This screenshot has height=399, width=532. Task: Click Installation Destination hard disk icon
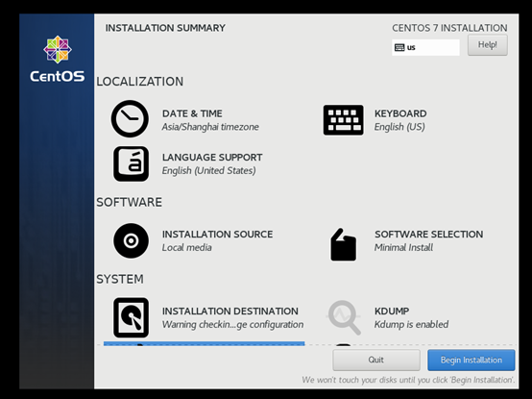tap(131, 317)
